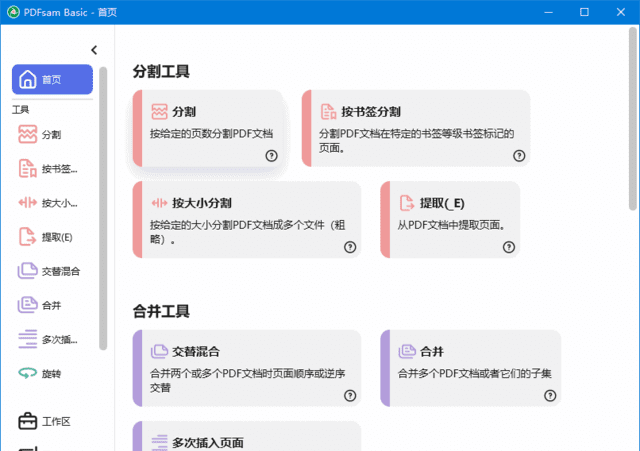Show help for the 按大小分割 card
Viewport: 640px width, 451px height.
[x=350, y=247]
